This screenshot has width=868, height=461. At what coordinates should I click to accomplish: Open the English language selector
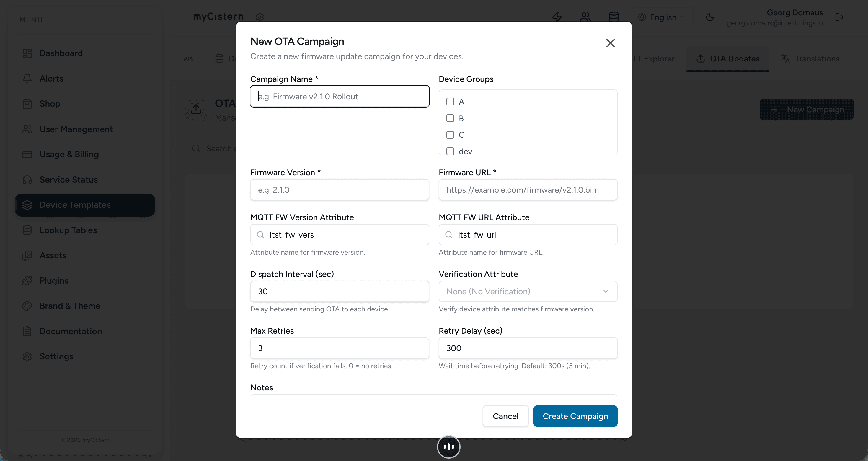[662, 17]
